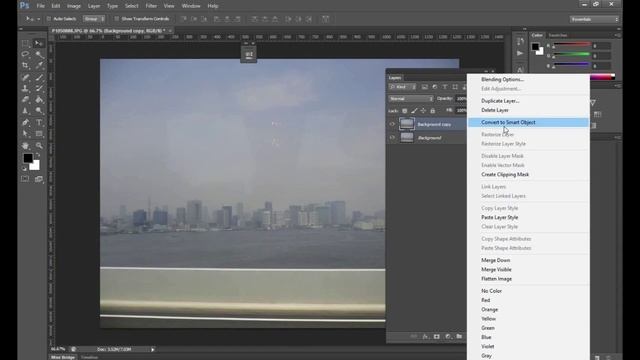This screenshot has width=640, height=360.
Task: Create new adjustment layer icon
Action: click(x=448, y=336)
